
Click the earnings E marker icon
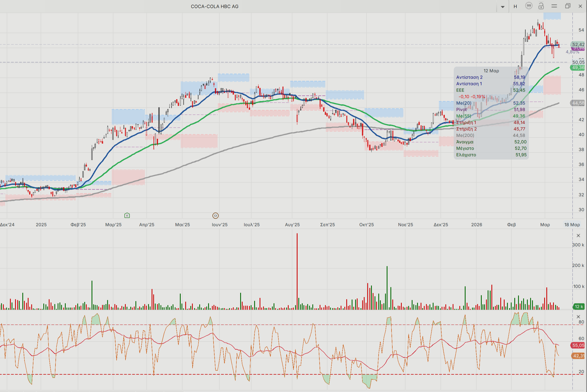click(x=127, y=215)
